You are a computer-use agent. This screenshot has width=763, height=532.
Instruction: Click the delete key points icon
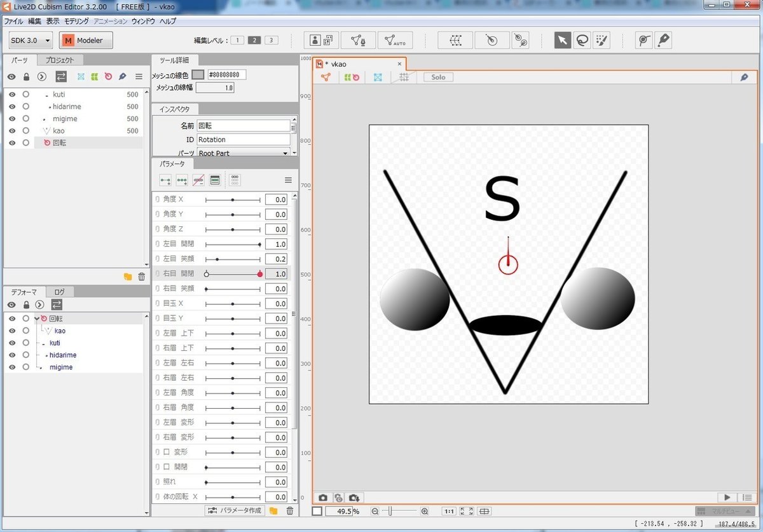(x=198, y=181)
